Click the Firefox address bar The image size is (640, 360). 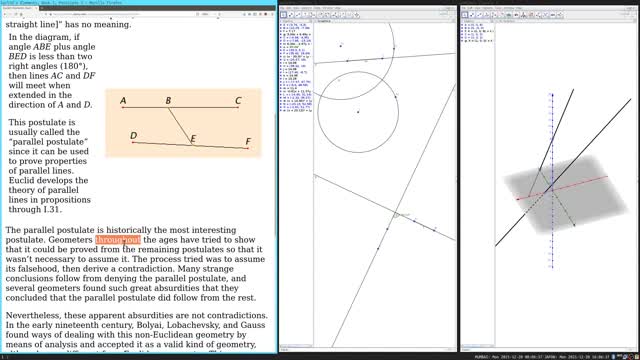pos(122,14)
